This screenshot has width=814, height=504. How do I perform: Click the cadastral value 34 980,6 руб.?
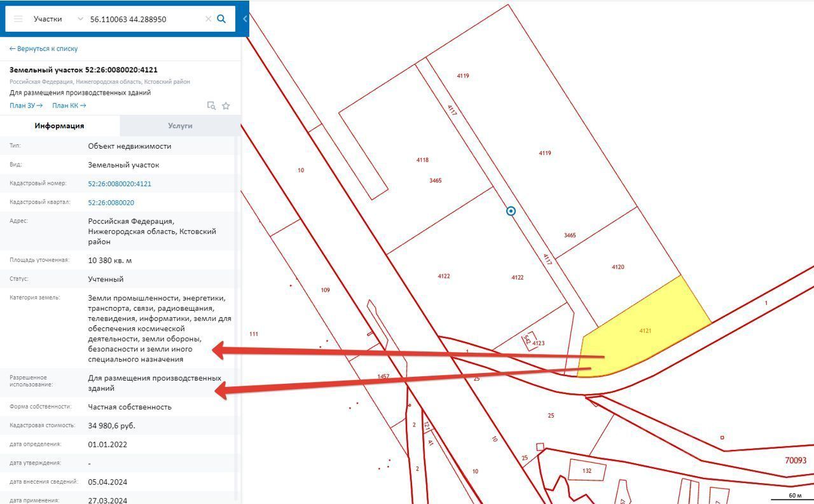112,426
